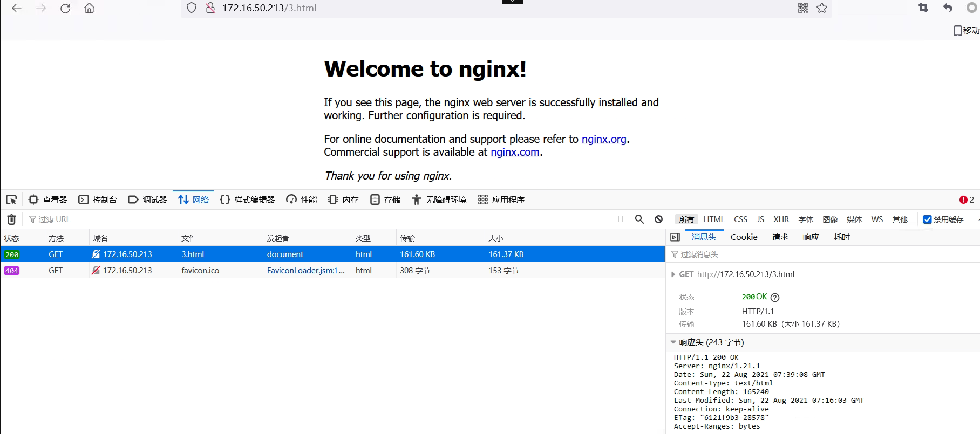Filter requests by XHR type
Viewport: 980px width, 434px height.
pos(781,219)
